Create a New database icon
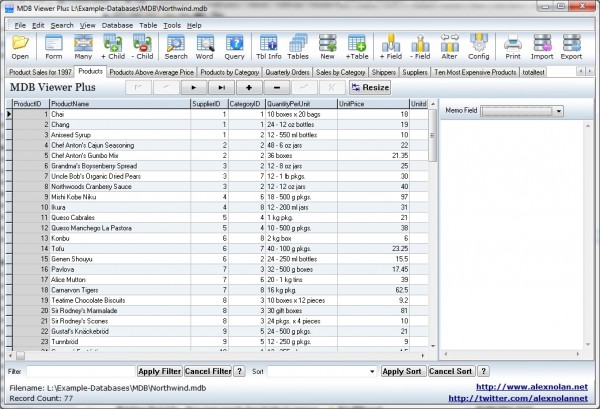Screen dimensions: 600x409 click(328, 47)
